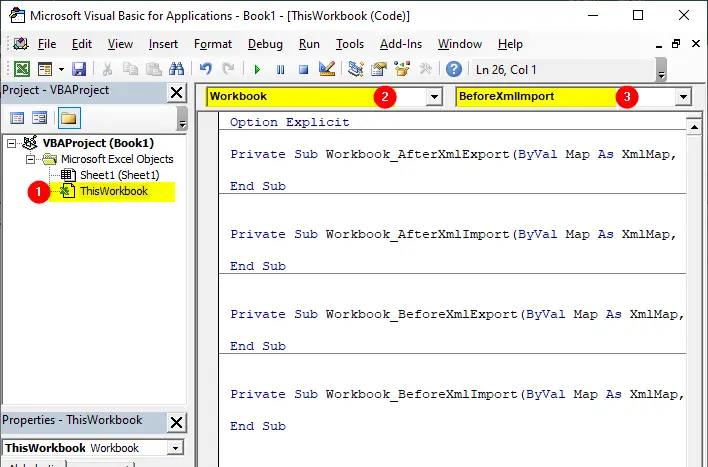Screen dimensions: 708x467
Task: Toggle Design Mode icon
Action: click(x=326, y=69)
